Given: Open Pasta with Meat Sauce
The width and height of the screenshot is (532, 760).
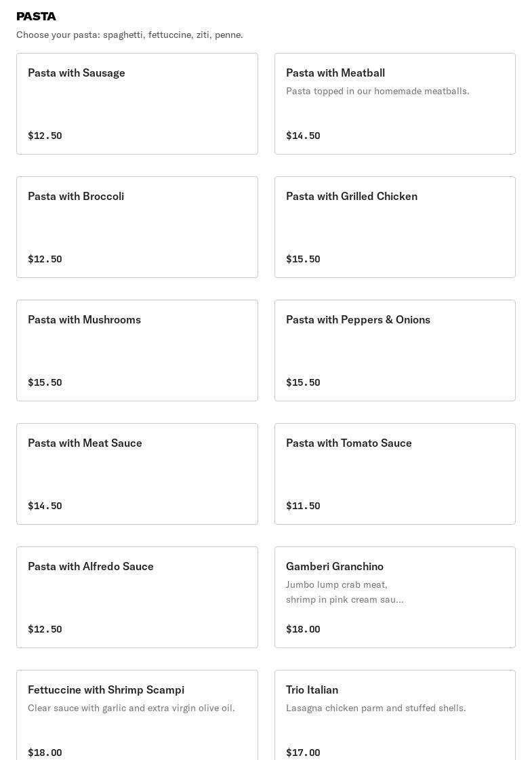Looking at the screenshot, I should [137, 474].
